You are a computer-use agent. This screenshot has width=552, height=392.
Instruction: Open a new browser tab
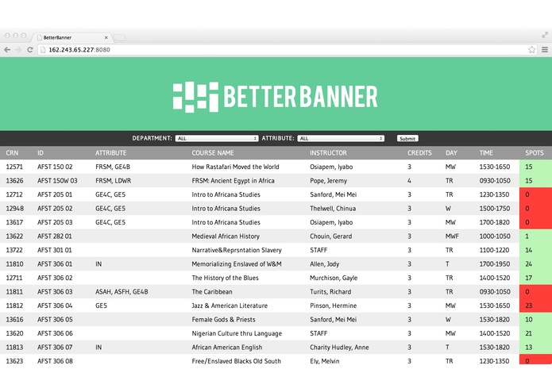tap(120, 37)
